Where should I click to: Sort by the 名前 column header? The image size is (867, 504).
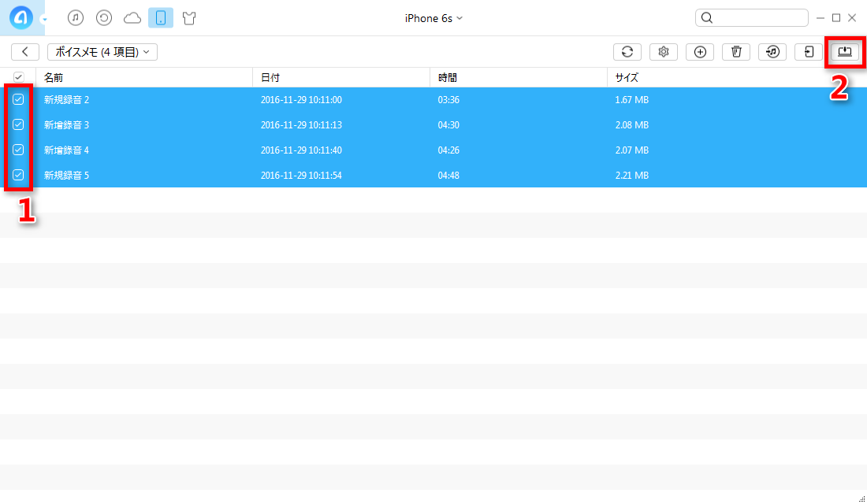(x=143, y=77)
